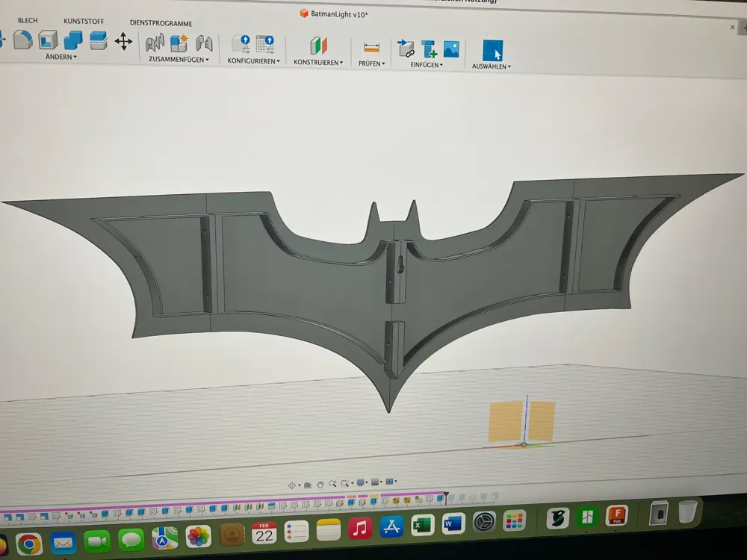This screenshot has width=747, height=560.
Task: Create a New Component with star icon
Action: click(x=179, y=43)
